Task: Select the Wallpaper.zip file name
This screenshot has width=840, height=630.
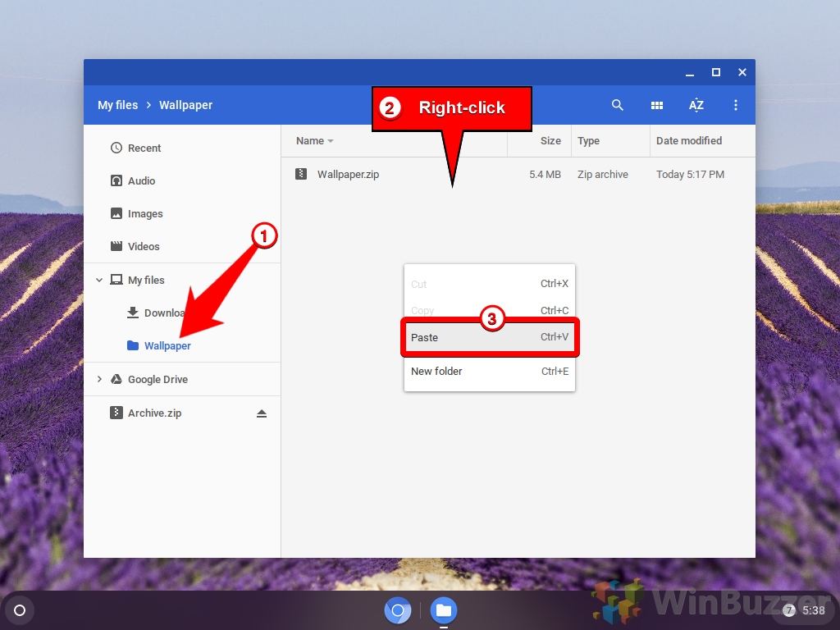Action: [x=348, y=174]
